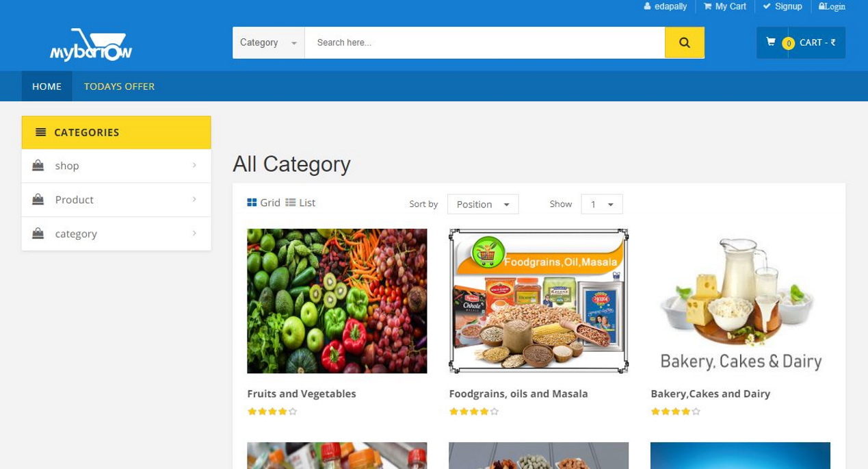Screen dimensions: 868x469
Task: Open the Category dropdown in search bar
Action: coord(268,42)
